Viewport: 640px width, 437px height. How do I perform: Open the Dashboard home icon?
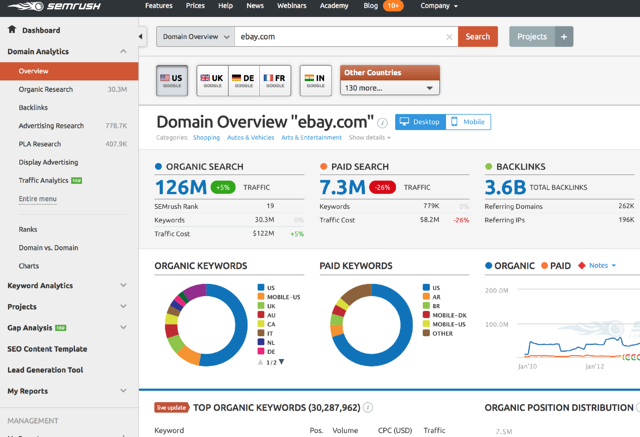pyautogui.click(x=12, y=29)
